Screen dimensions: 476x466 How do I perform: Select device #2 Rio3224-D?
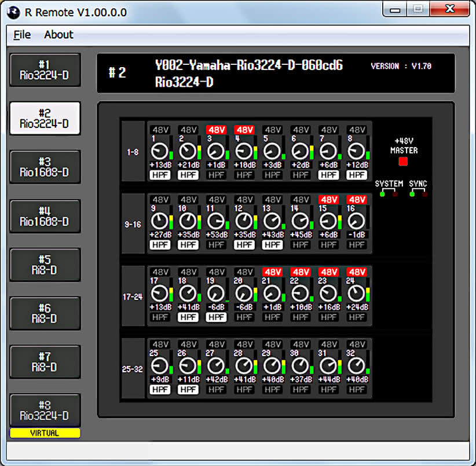click(45, 118)
